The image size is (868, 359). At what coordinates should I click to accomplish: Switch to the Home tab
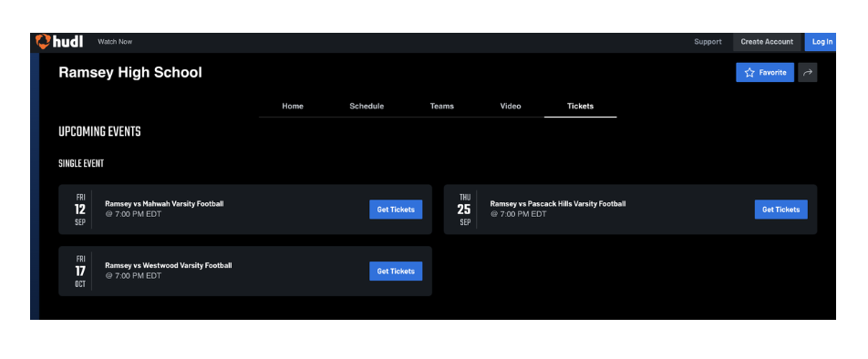click(293, 107)
